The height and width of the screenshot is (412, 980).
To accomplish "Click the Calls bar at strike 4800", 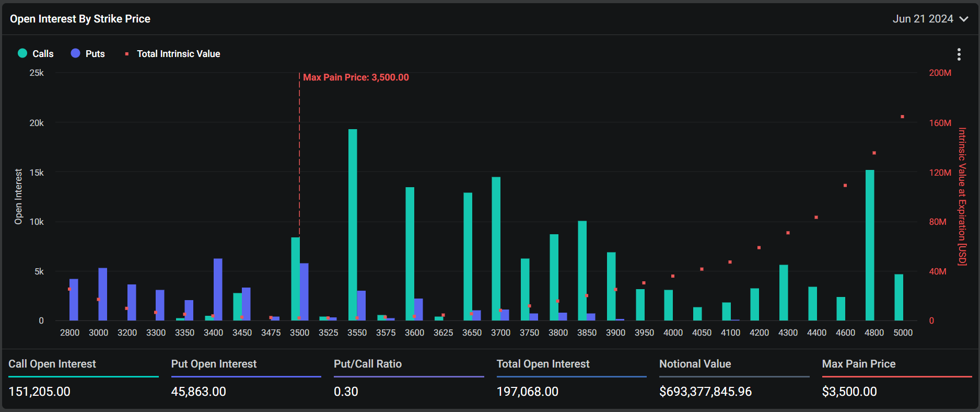I will (870, 245).
